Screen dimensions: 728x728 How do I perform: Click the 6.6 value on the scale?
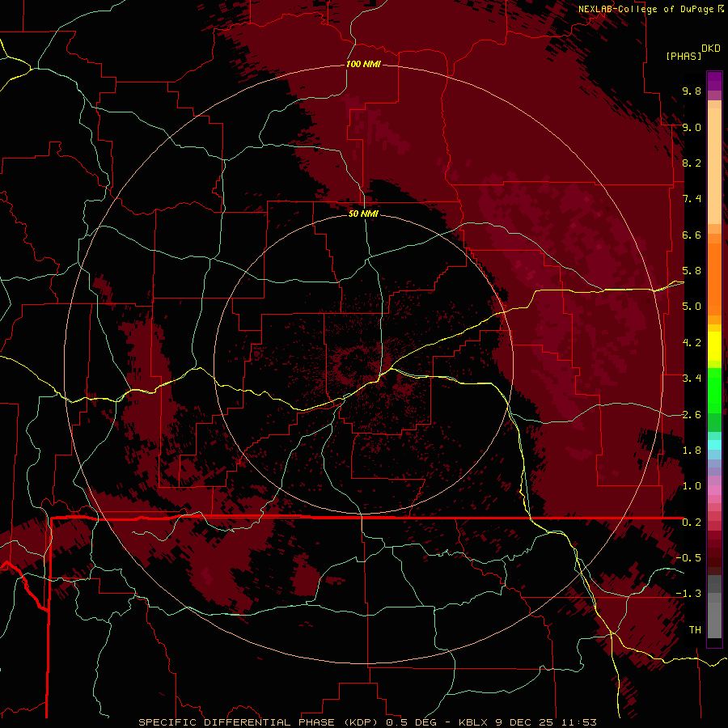tap(692, 235)
